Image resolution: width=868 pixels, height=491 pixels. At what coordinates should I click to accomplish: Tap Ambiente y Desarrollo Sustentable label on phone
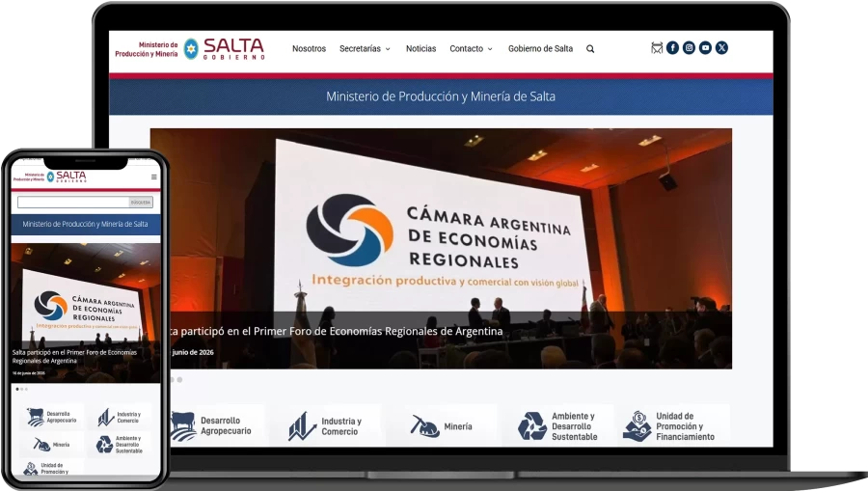[128, 445]
